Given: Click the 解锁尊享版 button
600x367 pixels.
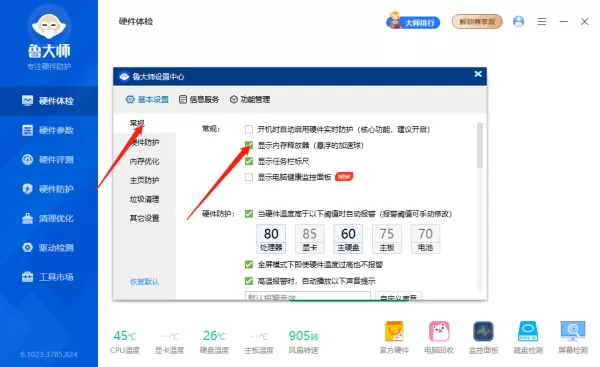Looking at the screenshot, I should (477, 22).
